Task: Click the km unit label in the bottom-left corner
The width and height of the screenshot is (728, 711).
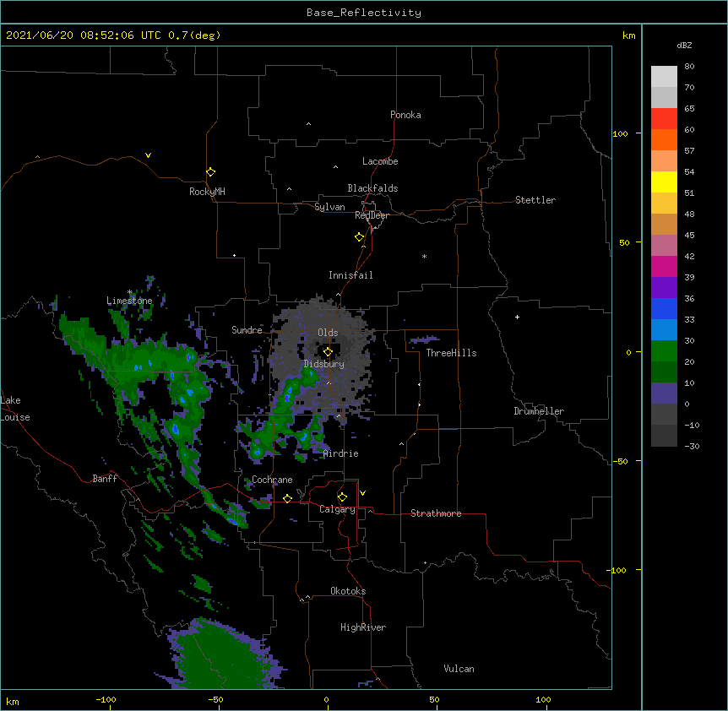Action: (13, 702)
